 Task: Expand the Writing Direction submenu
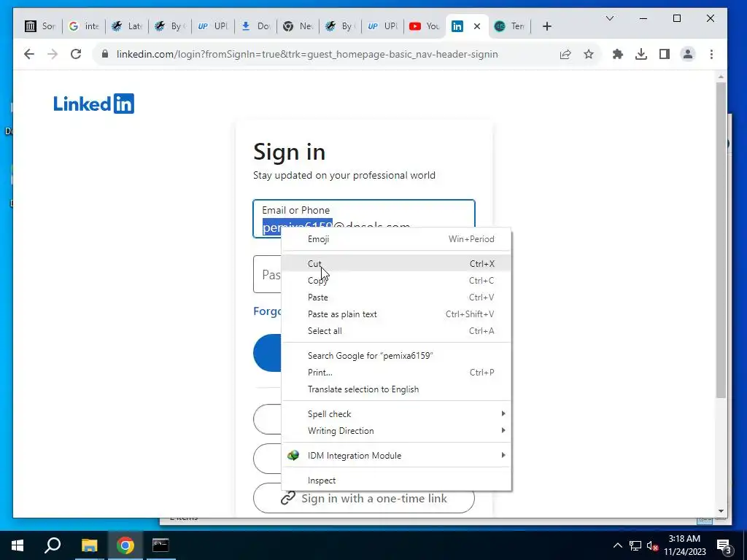[396, 430]
